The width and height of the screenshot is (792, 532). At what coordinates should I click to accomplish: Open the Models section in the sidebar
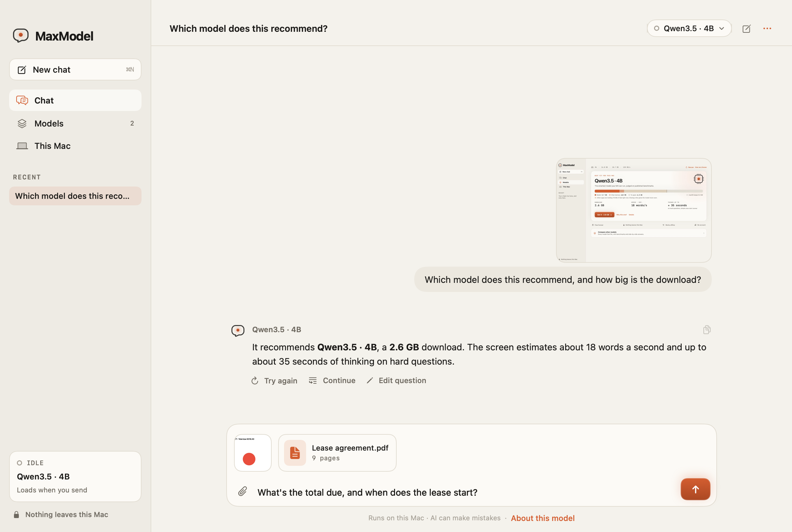75,124
